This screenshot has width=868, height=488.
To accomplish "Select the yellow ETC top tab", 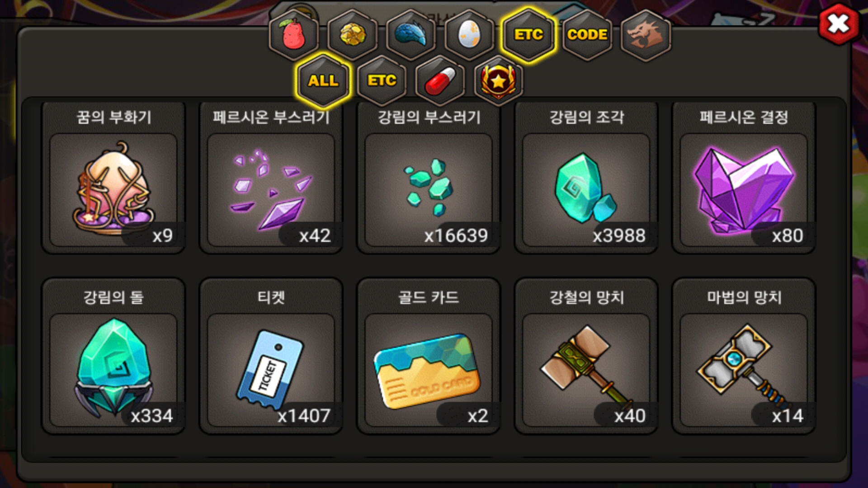I will point(528,34).
